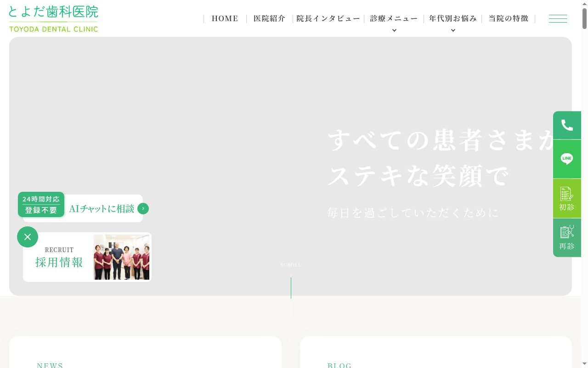Screen dimensions: 588x368
Task: Open 当院の特徴 menu item
Action: click(x=508, y=18)
